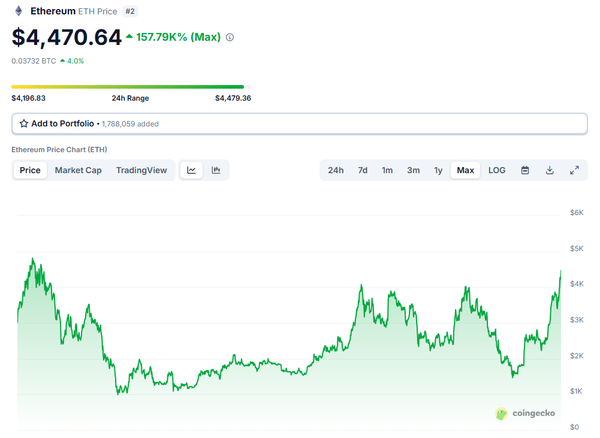Screen dimensions: 600x438
Task: Click the $4,479.36 range high value
Action: pyautogui.click(x=233, y=98)
